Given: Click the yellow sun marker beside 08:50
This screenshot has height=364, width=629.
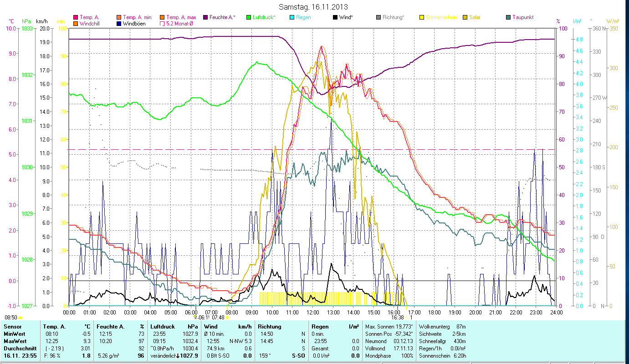Looking at the screenshot, I should (20, 318).
